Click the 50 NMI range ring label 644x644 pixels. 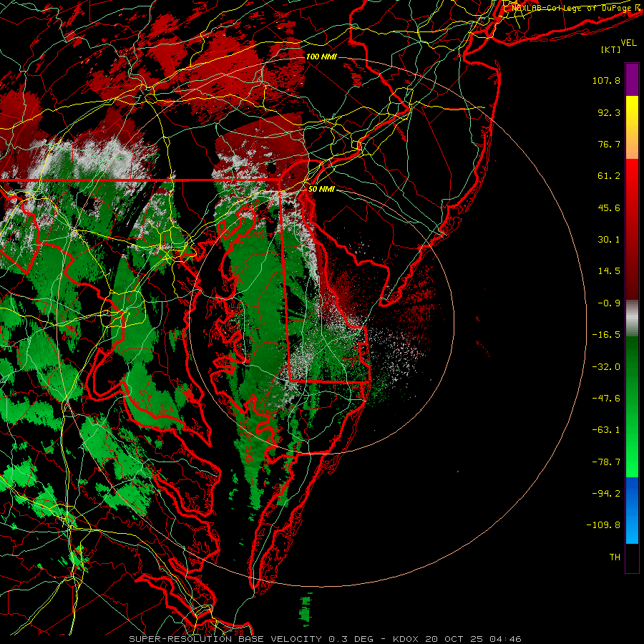(321, 189)
